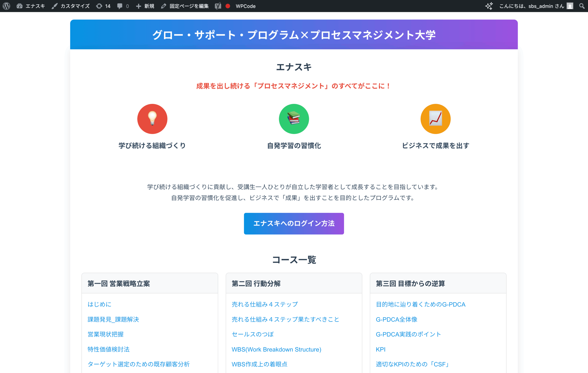Screen dimensions: 588x373
Task: Click the green books circle icon
Action: pyautogui.click(x=294, y=119)
